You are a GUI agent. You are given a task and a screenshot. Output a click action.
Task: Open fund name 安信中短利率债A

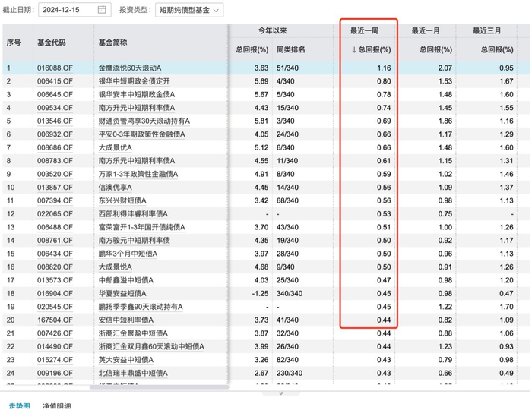[126, 320]
